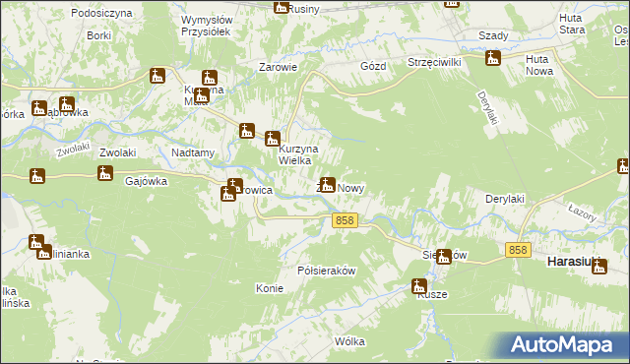This screenshot has width=630, height=364.
Task: Click the church icon beside Rusiny
Action: point(282,7)
